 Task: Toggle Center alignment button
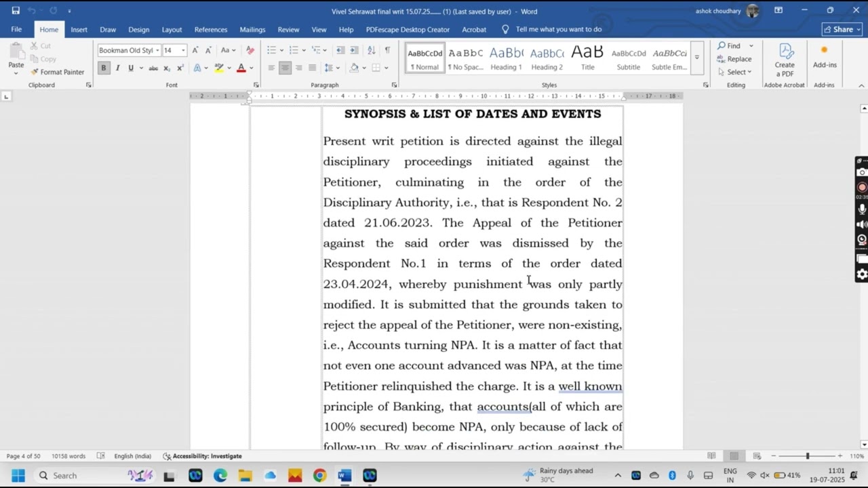pyautogui.click(x=285, y=68)
